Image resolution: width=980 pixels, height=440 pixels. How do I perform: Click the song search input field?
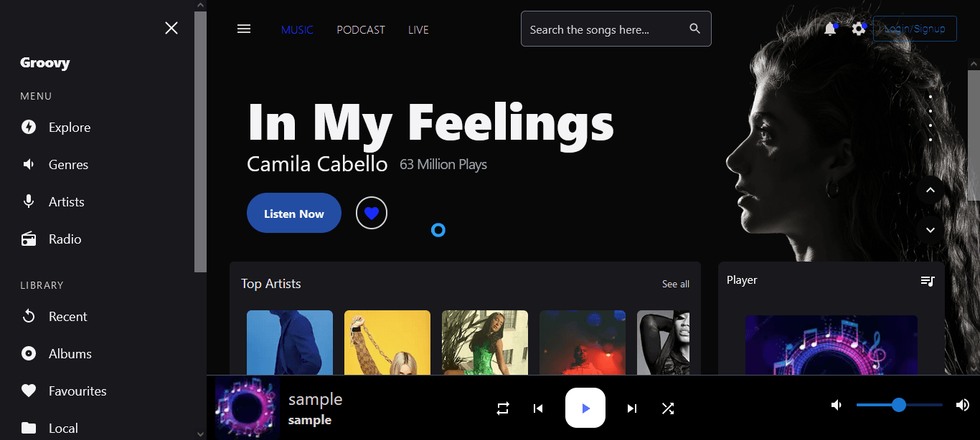pos(603,29)
